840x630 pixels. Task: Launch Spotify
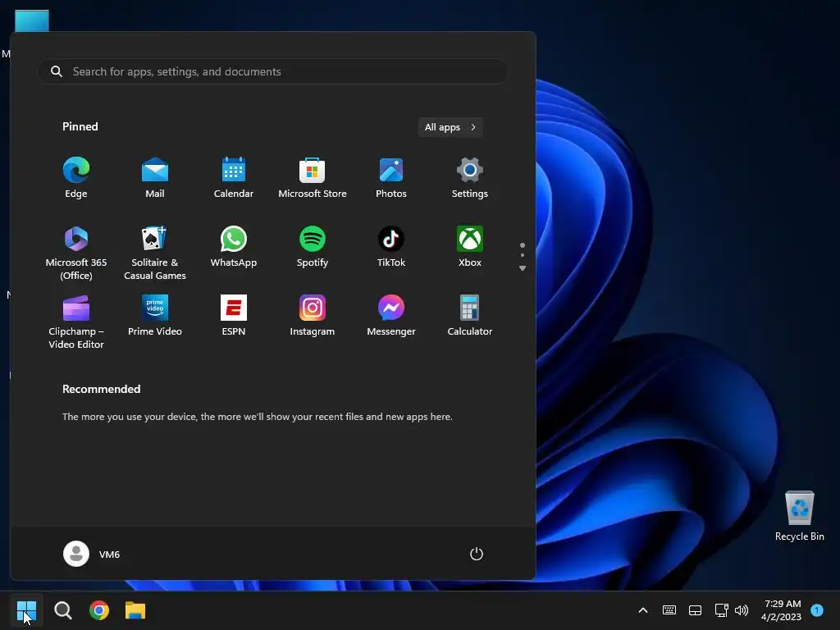coord(313,248)
